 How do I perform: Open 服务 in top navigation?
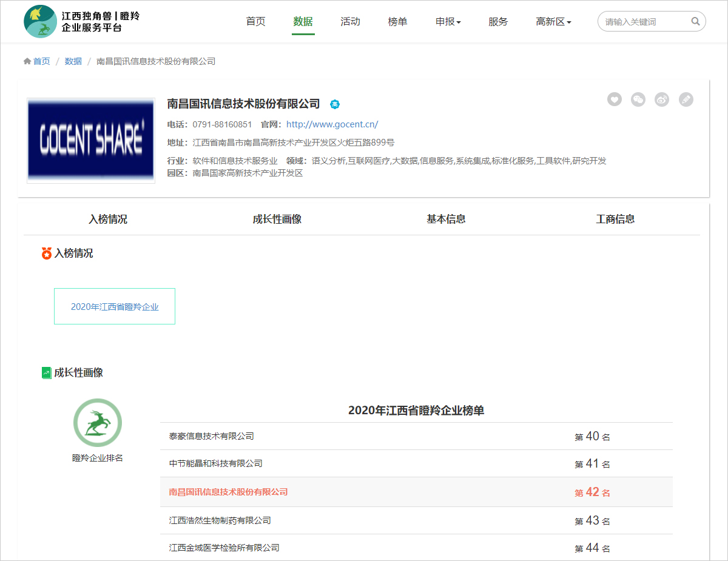(x=498, y=22)
